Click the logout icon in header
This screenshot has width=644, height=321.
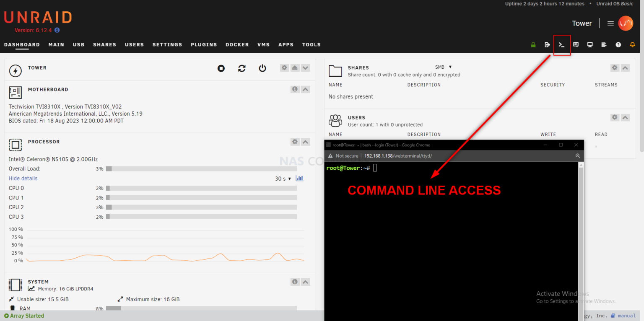click(547, 45)
